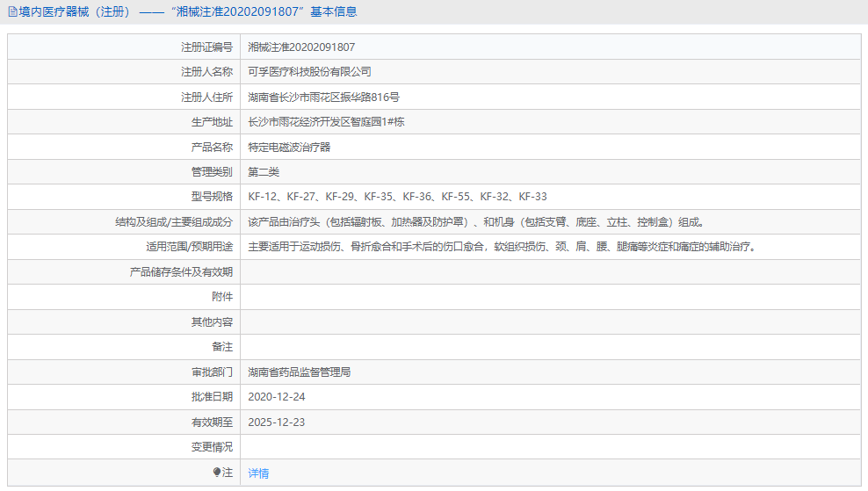The height and width of the screenshot is (491, 868).
Task: Click the 结构及组成/主要组成成分 label
Action: tap(174, 222)
